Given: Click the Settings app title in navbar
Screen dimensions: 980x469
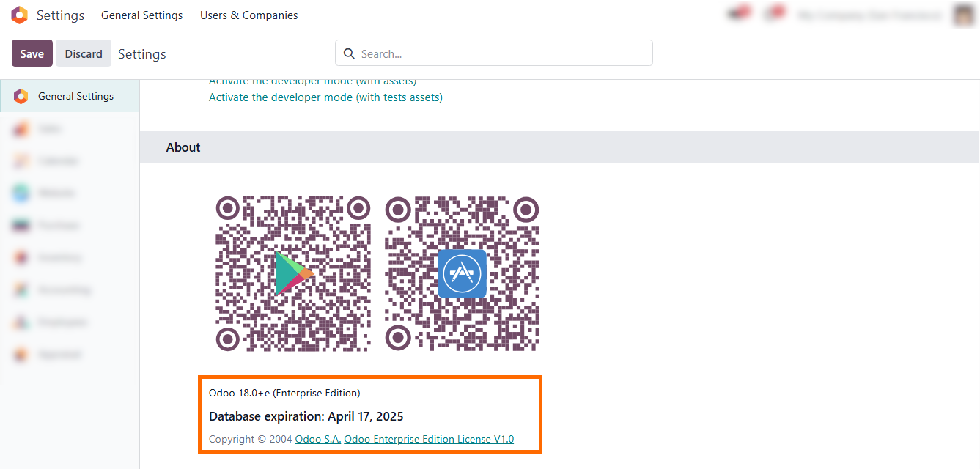Looking at the screenshot, I should point(60,15).
